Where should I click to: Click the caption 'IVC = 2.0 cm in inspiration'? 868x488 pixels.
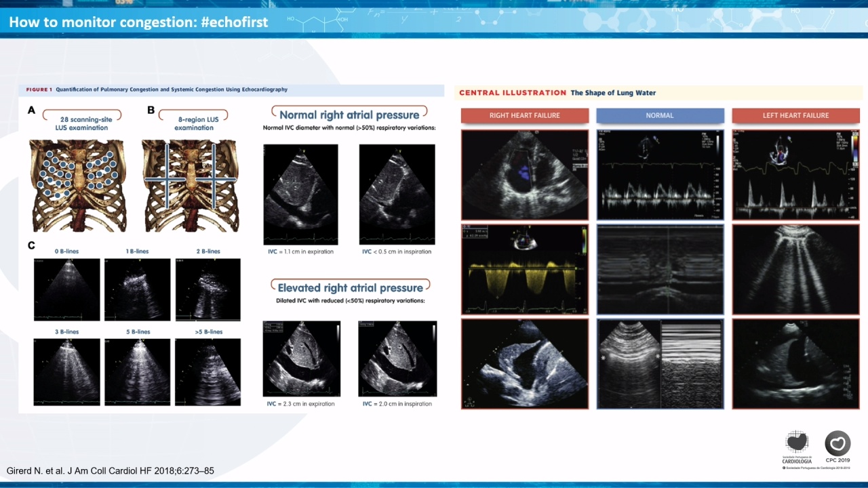pyautogui.click(x=397, y=404)
